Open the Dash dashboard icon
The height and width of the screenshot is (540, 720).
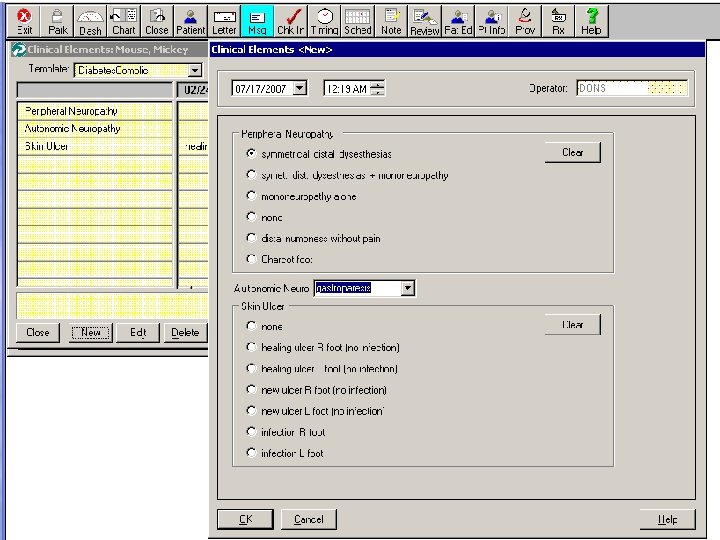(90, 22)
